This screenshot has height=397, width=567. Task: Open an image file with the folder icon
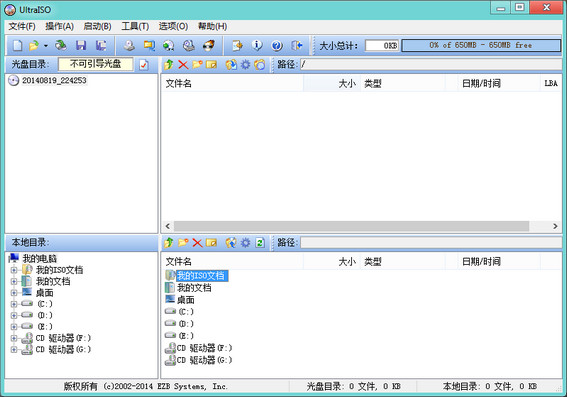tap(34, 46)
